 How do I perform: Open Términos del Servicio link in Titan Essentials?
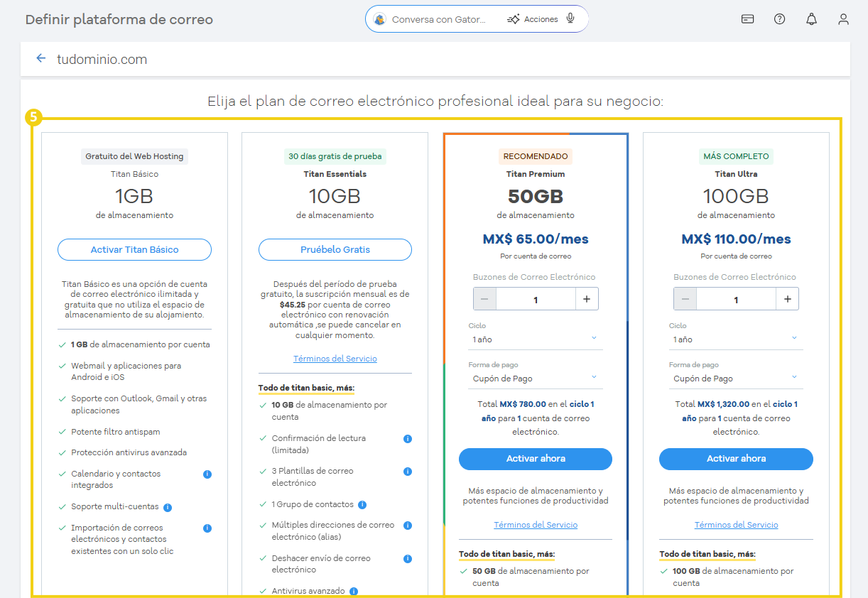coord(335,358)
